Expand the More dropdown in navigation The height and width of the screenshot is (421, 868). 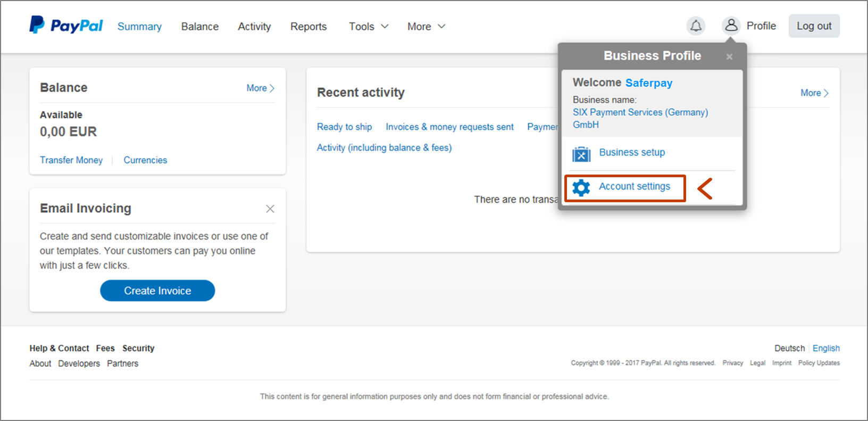click(x=427, y=26)
